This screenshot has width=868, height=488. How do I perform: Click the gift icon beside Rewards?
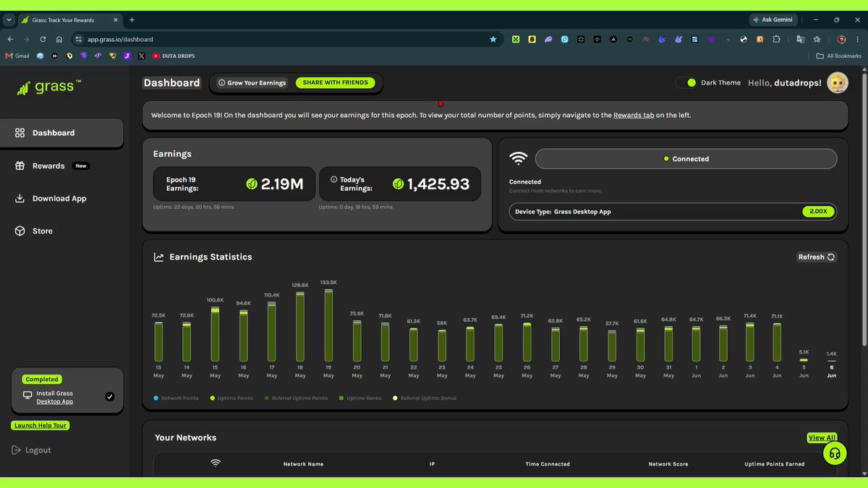click(x=20, y=166)
